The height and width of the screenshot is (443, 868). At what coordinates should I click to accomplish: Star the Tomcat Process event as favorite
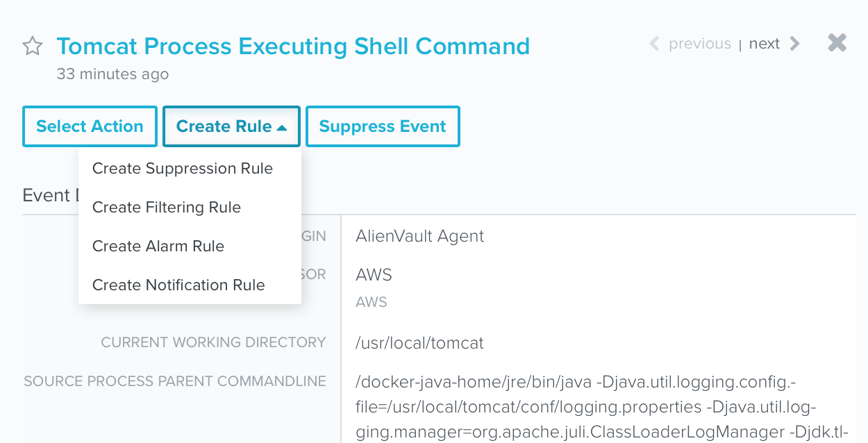[x=33, y=47]
